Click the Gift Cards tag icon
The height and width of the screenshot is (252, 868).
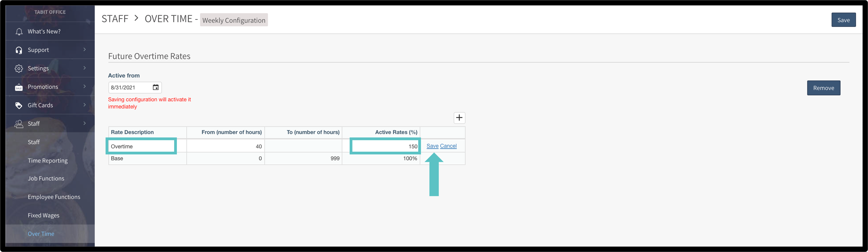click(19, 106)
